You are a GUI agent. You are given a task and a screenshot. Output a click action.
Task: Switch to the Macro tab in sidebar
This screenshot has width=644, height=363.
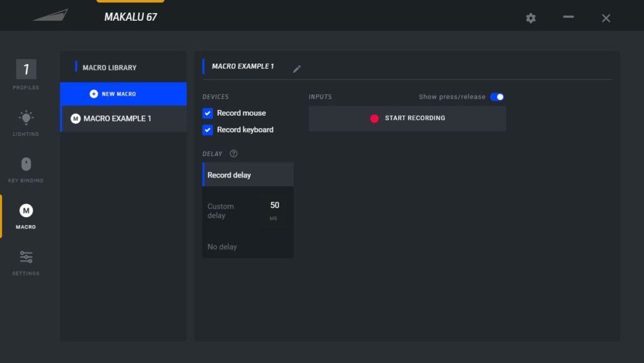[x=26, y=216]
